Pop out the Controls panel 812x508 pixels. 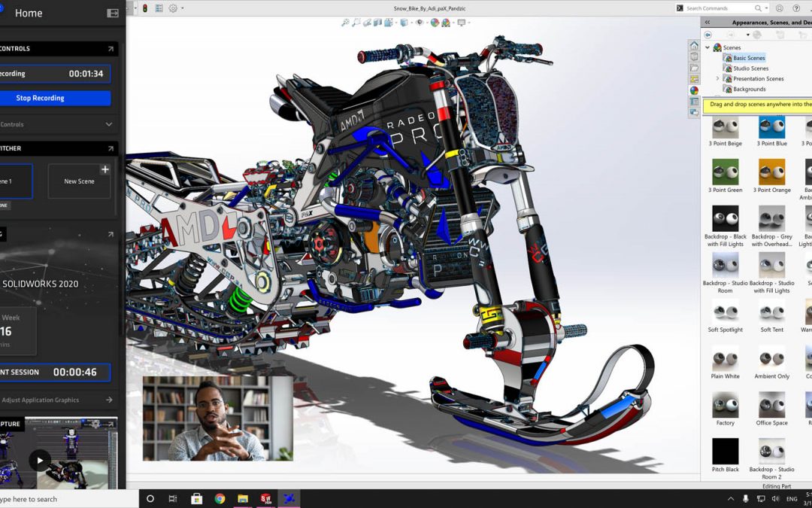[111, 49]
